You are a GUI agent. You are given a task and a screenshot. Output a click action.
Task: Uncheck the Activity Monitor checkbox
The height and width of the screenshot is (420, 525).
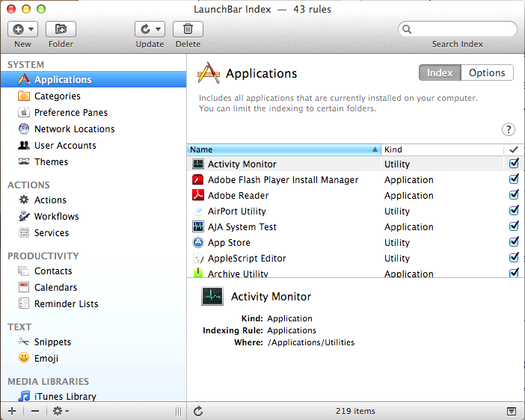point(514,164)
